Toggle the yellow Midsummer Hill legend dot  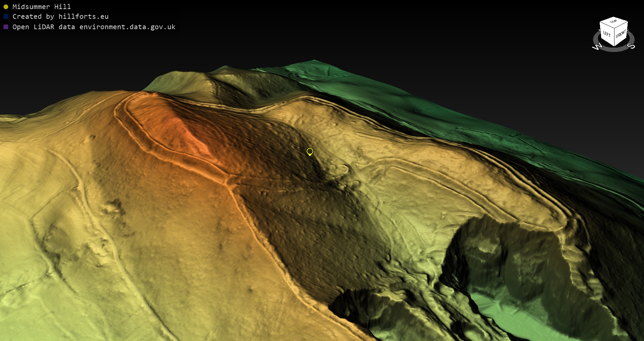[x=6, y=7]
